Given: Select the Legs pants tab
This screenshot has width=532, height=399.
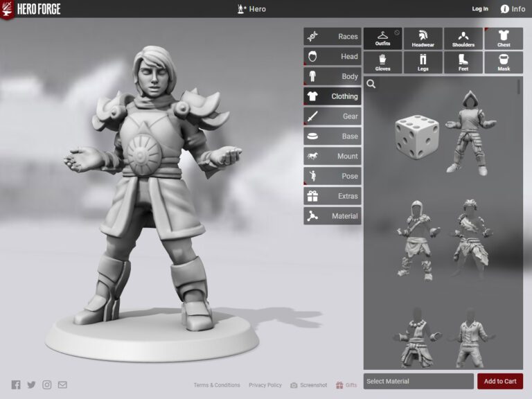Looking at the screenshot, I should [423, 62].
